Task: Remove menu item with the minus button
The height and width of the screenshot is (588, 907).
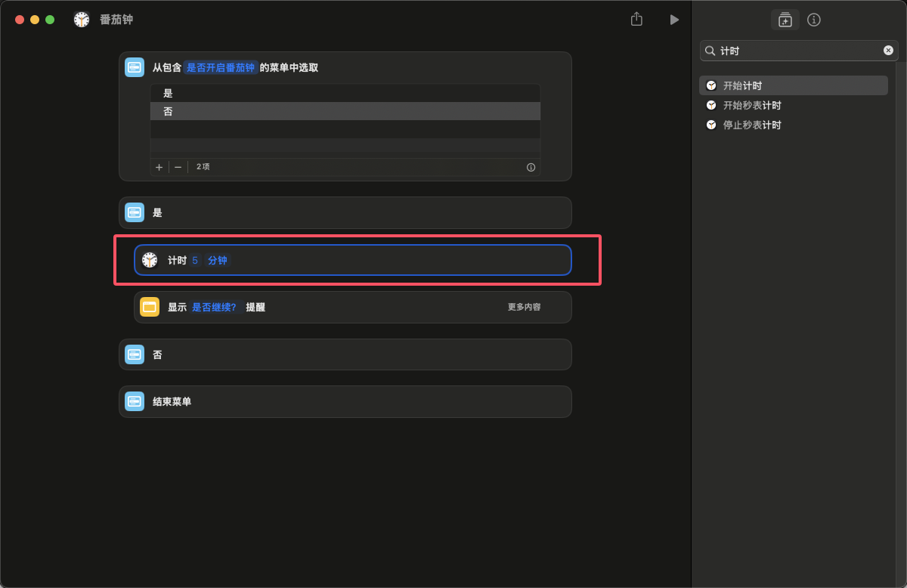Action: pyautogui.click(x=178, y=167)
